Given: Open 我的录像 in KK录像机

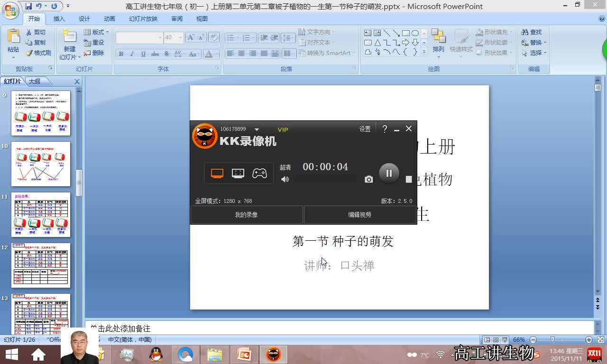Looking at the screenshot, I should click(x=246, y=215).
